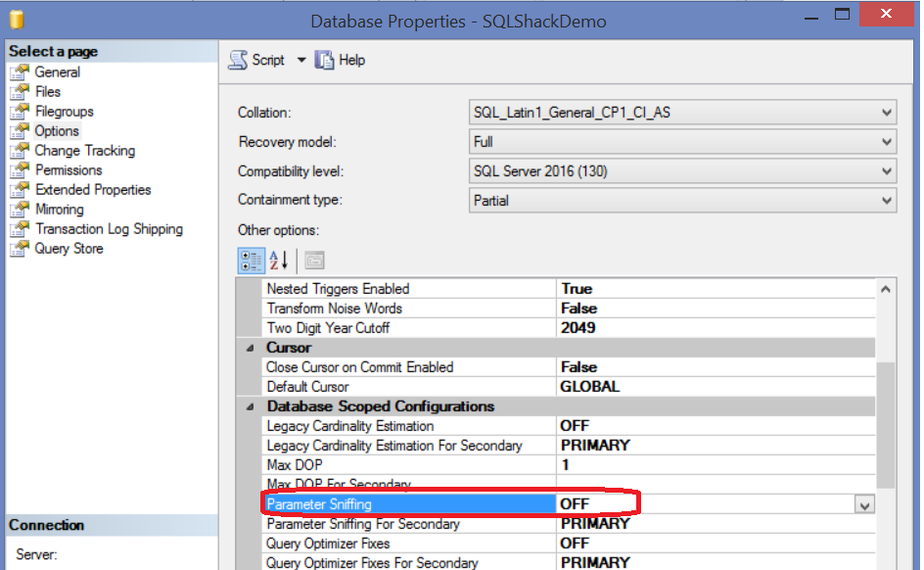
Task: Click the Mirroring page icon
Action: (x=19, y=209)
